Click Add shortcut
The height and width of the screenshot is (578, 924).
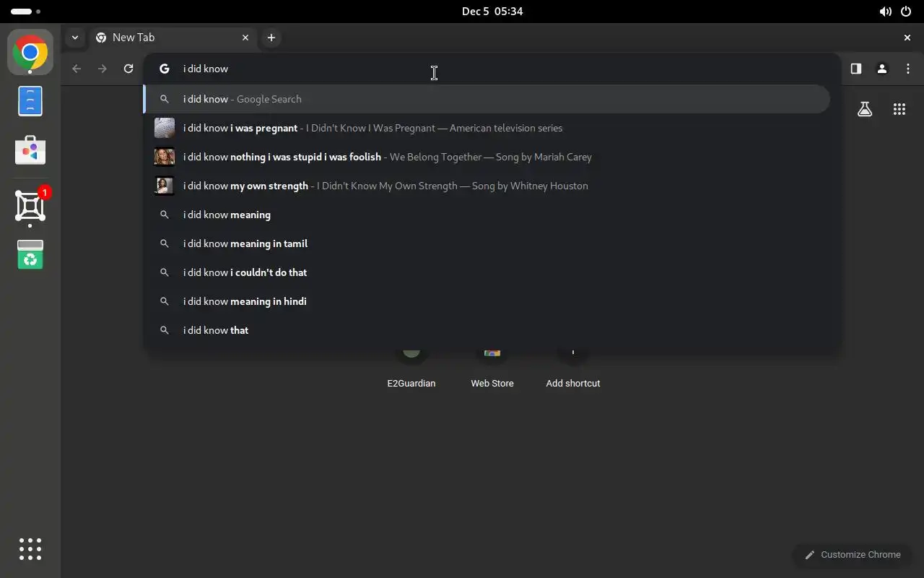pyautogui.click(x=573, y=370)
